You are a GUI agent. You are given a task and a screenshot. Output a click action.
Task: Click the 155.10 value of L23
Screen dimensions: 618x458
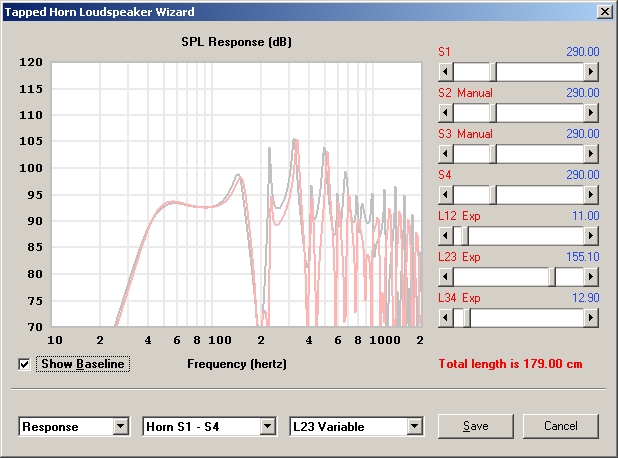pyautogui.click(x=583, y=257)
